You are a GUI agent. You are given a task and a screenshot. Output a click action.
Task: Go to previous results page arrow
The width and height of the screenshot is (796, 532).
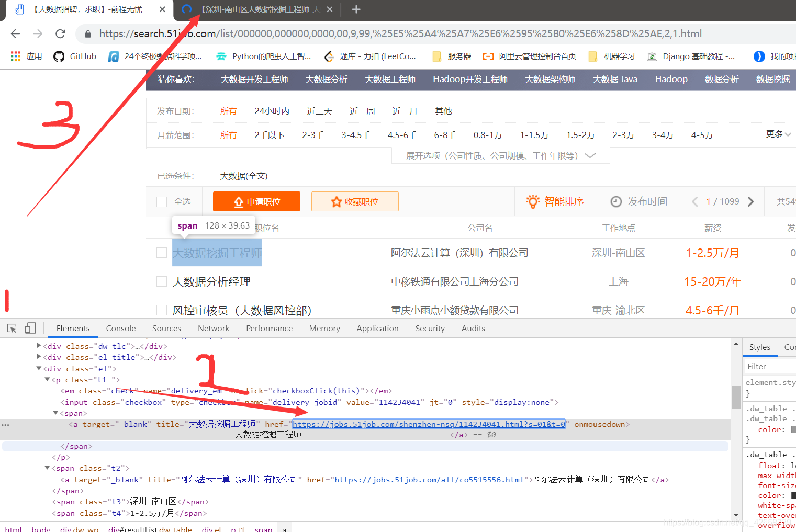(695, 201)
